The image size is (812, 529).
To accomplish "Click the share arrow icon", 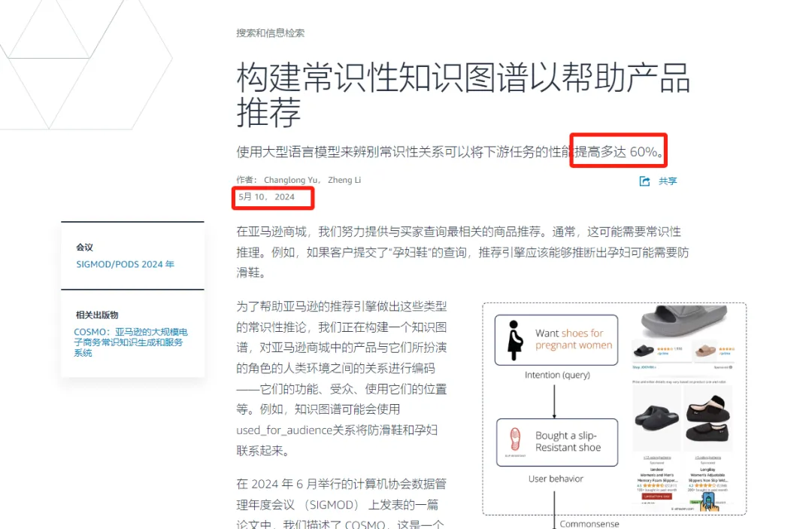I will [x=644, y=181].
